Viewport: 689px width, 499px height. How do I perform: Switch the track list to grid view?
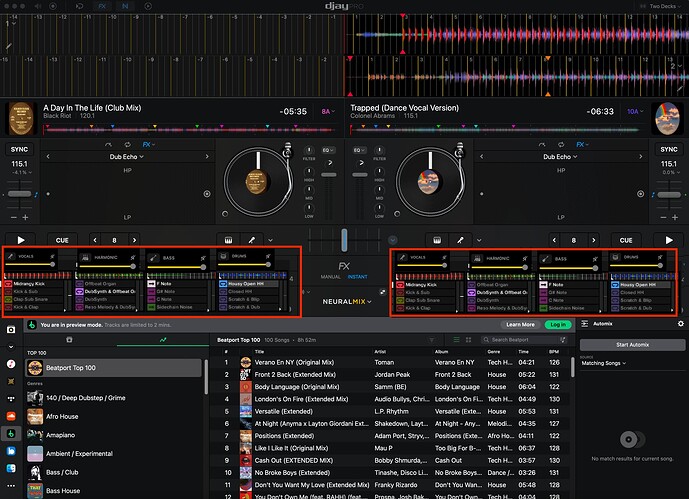tap(468, 340)
